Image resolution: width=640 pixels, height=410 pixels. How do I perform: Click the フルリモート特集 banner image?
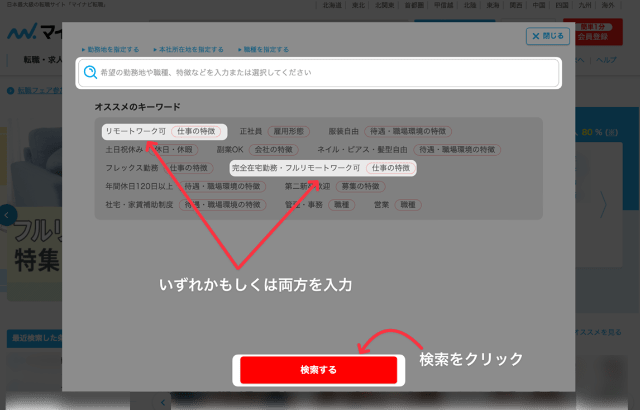coord(34,210)
